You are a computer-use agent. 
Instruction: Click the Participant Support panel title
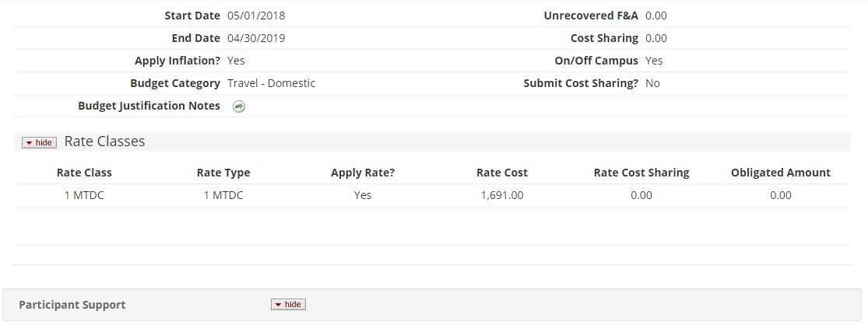point(72,305)
